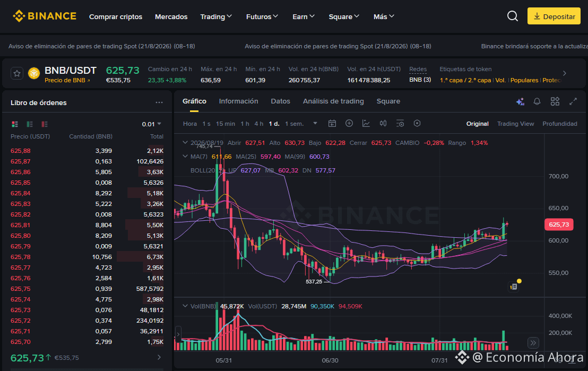The height and width of the screenshot is (371, 588).
Task: Show only sell orders view
Action: tap(45, 124)
